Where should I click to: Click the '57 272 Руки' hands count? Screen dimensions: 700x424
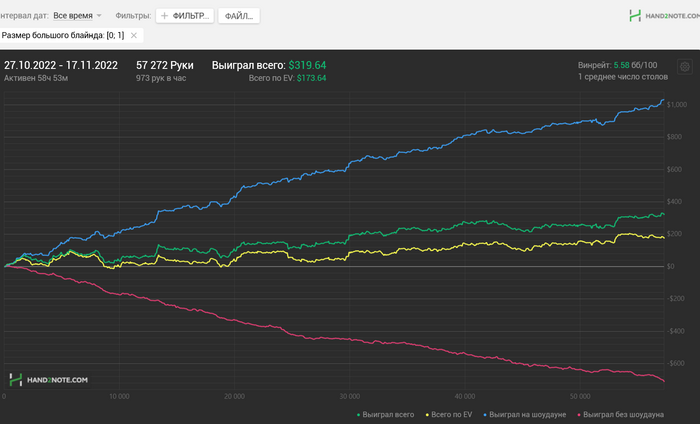click(165, 65)
